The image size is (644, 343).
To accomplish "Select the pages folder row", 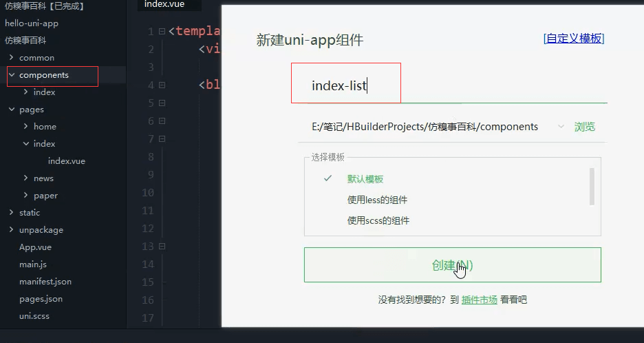I will [63, 110].
